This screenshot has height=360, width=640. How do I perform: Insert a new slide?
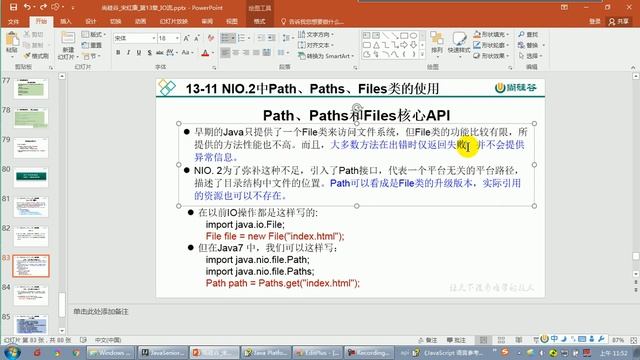[67, 45]
